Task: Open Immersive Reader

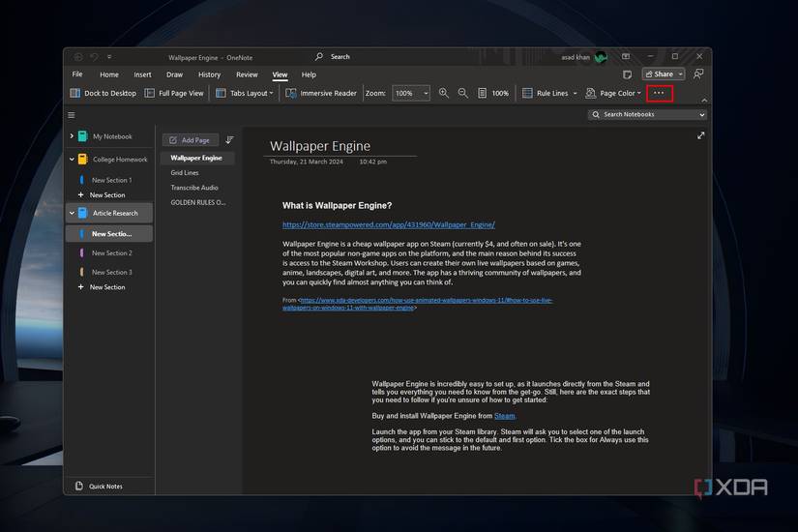Action: (321, 94)
